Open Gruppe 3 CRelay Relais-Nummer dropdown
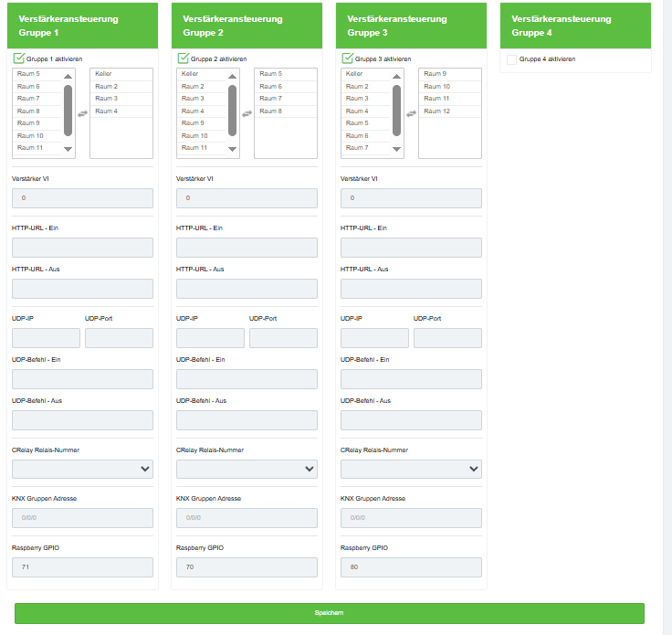Image resolution: width=672 pixels, height=635 pixels. (411, 469)
